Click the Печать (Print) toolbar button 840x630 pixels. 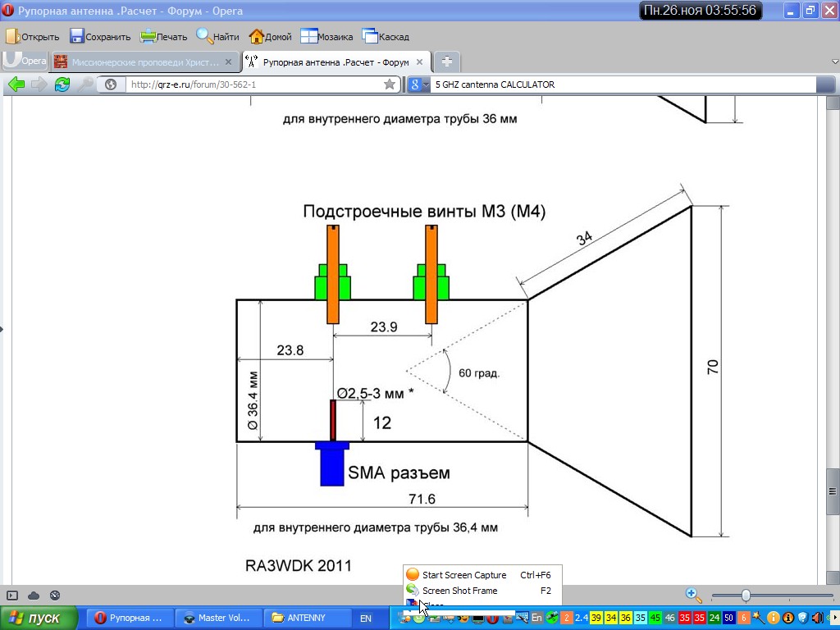(164, 36)
